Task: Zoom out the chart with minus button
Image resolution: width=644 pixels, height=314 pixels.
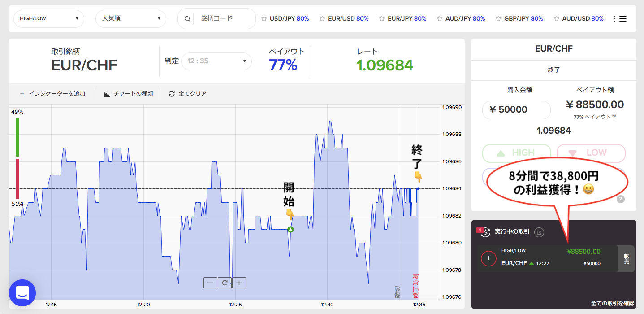Action: point(210,283)
